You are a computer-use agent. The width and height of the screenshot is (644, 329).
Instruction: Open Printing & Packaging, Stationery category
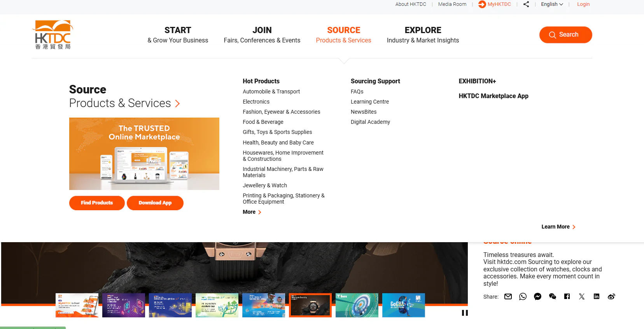tap(283, 199)
